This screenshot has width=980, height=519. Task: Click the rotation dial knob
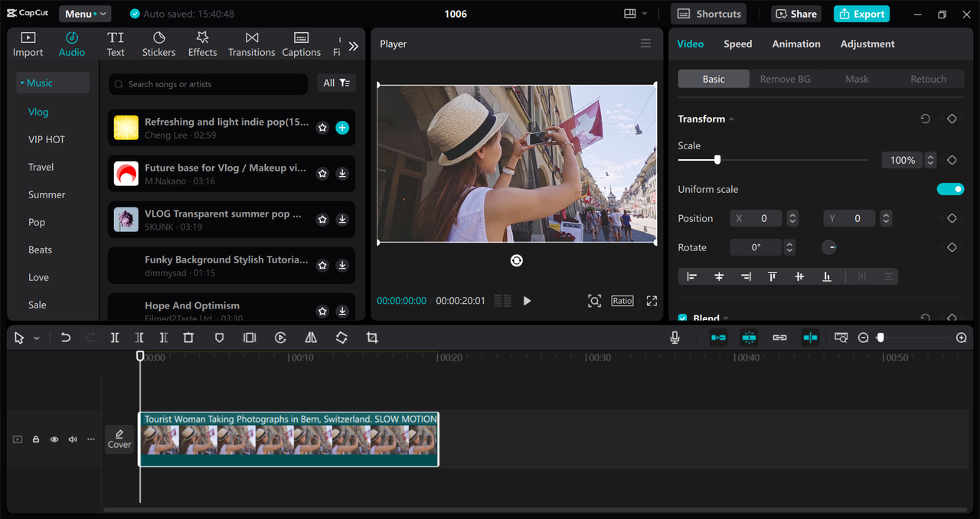click(x=829, y=247)
